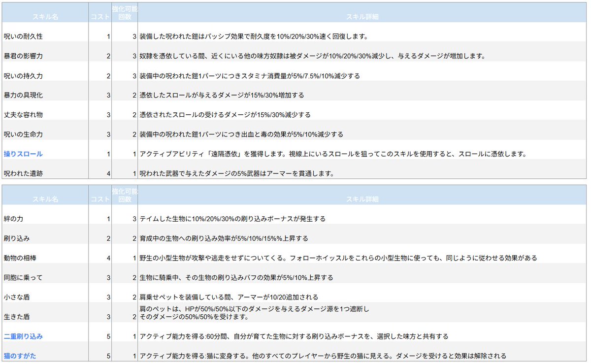Click the cost value 3 in 暴力の具現化 row
This screenshot has height=364, width=591.
(x=108, y=95)
